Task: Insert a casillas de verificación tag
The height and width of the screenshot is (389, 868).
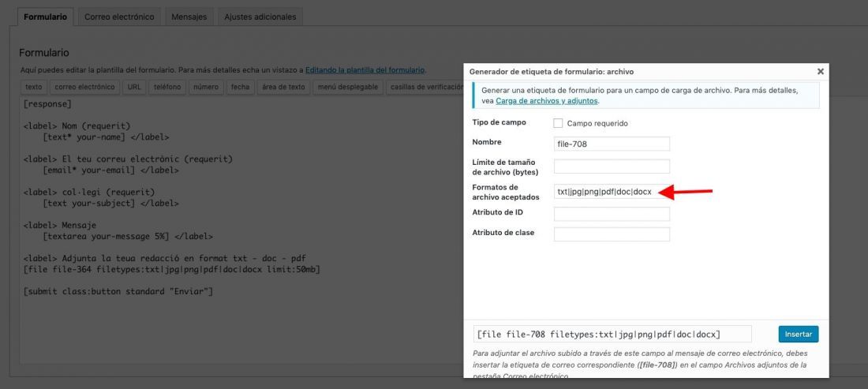Action: (425, 87)
